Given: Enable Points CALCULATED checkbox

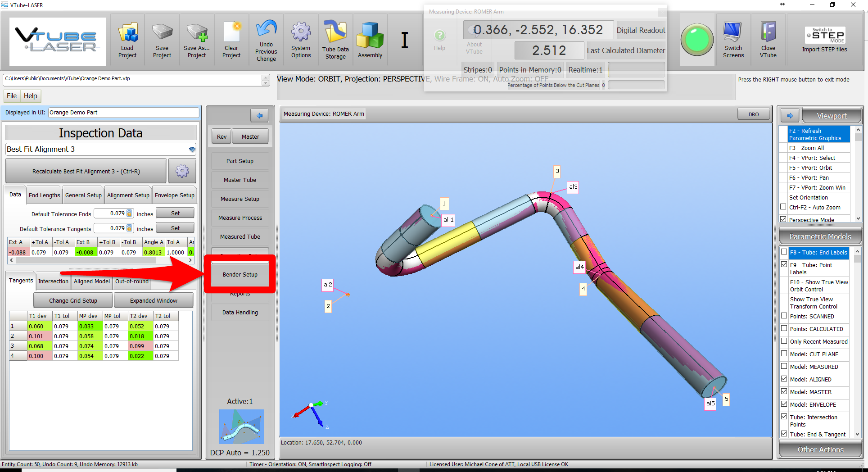Looking at the screenshot, I should coord(784,328).
